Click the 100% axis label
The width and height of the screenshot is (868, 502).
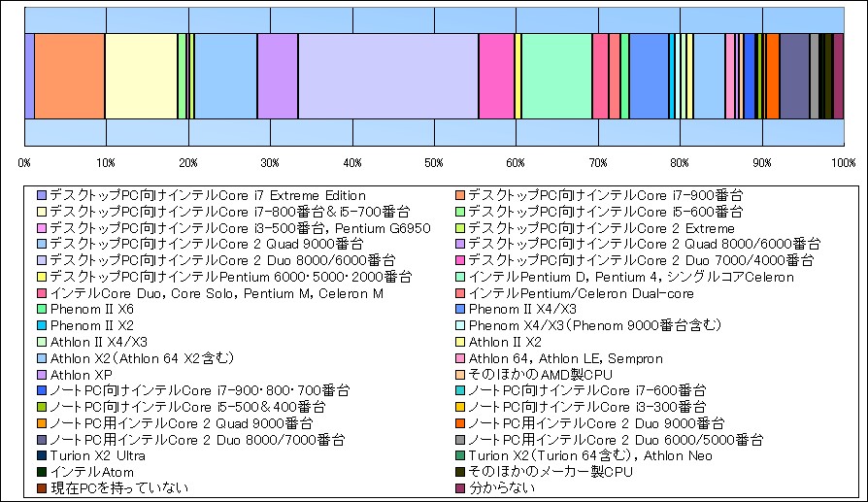[843, 163]
